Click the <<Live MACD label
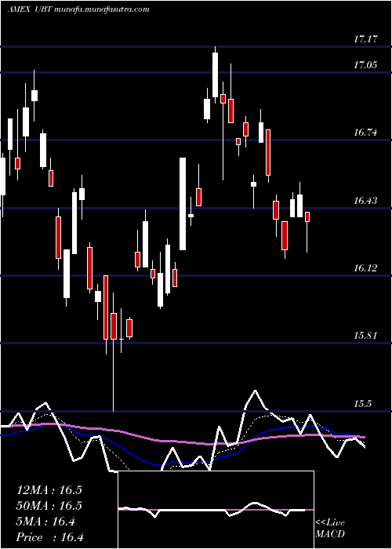This screenshot has width=392, height=549. point(330,529)
